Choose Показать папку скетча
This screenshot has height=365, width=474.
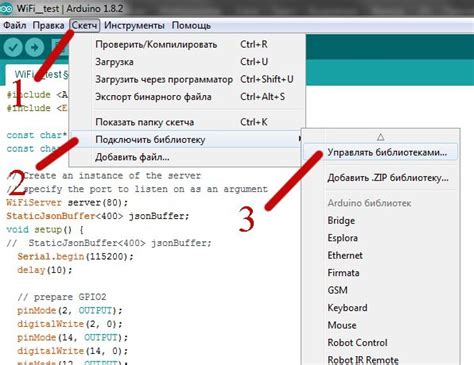pos(188,122)
